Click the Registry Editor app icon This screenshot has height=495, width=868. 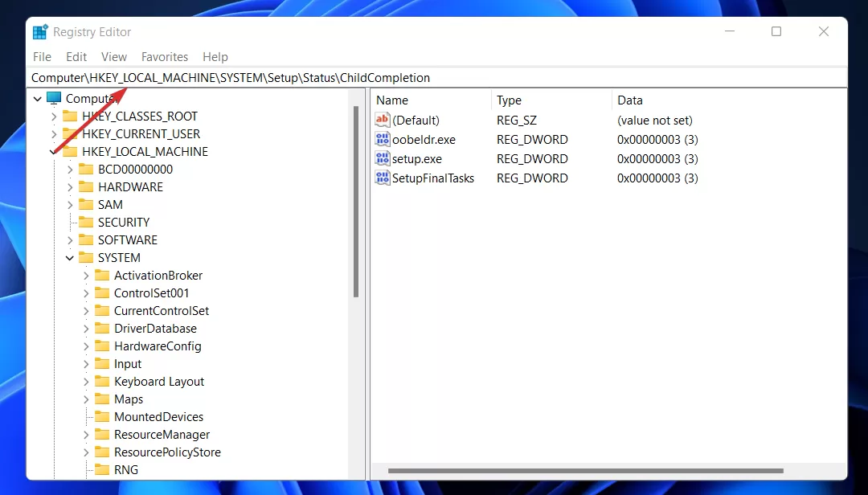40,32
